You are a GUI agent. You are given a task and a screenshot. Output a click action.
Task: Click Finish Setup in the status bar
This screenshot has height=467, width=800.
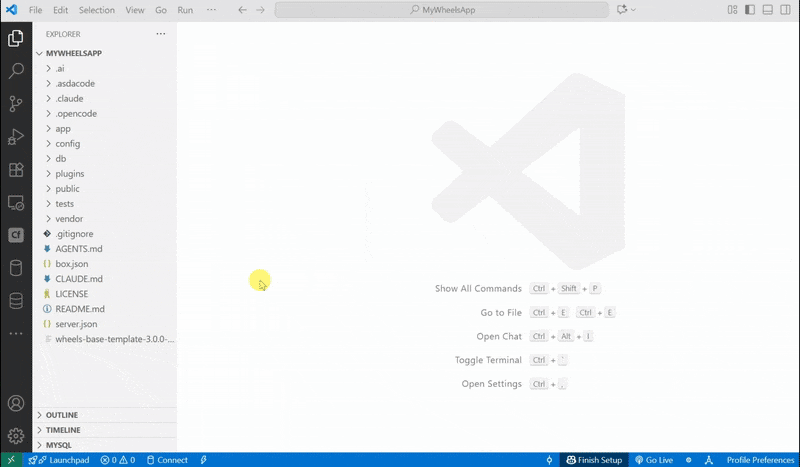pyautogui.click(x=594, y=460)
